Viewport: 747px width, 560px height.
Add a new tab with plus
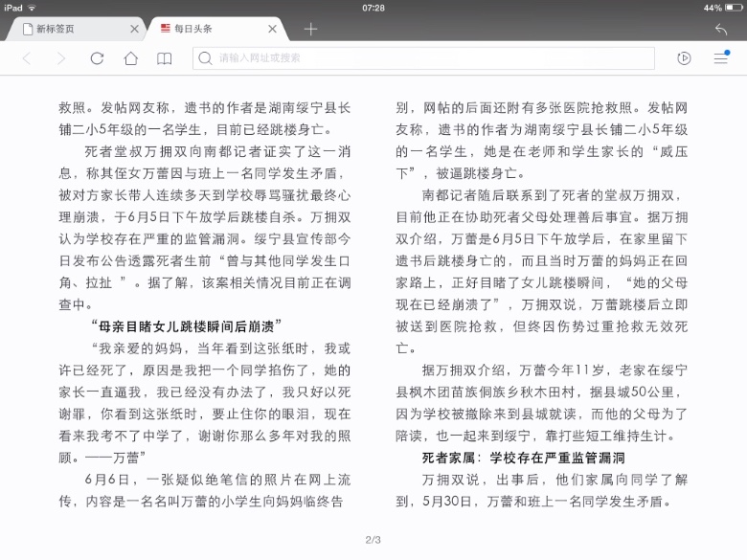310,29
